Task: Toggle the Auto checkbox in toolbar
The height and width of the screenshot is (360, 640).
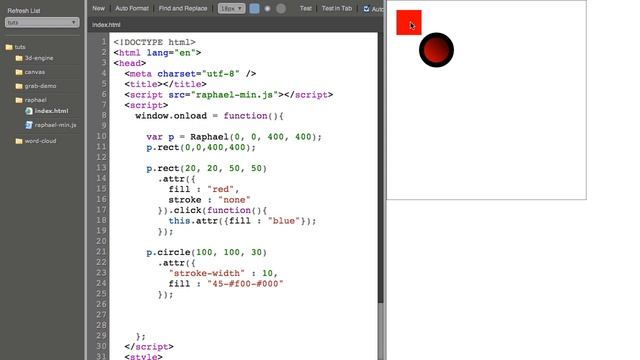Action: [367, 9]
